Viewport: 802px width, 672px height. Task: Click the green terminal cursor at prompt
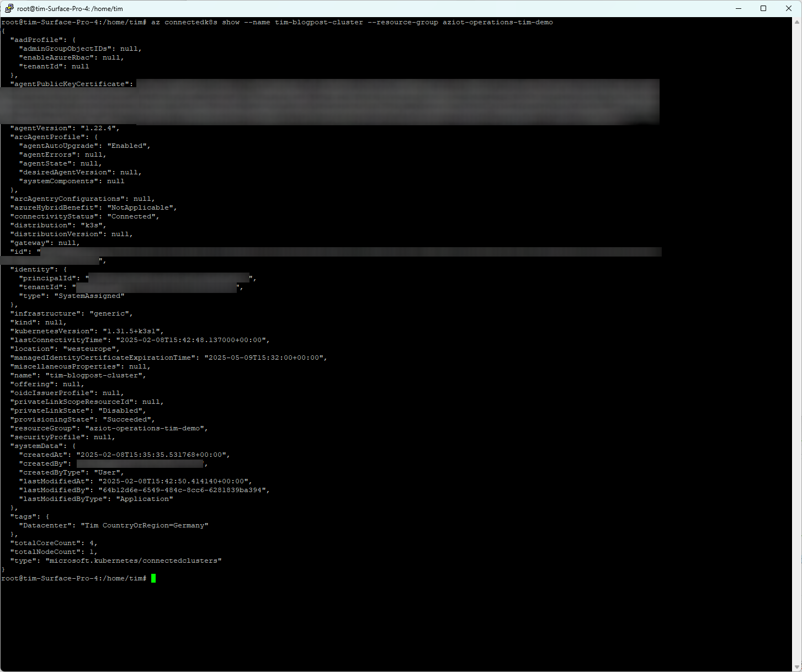pos(153,578)
